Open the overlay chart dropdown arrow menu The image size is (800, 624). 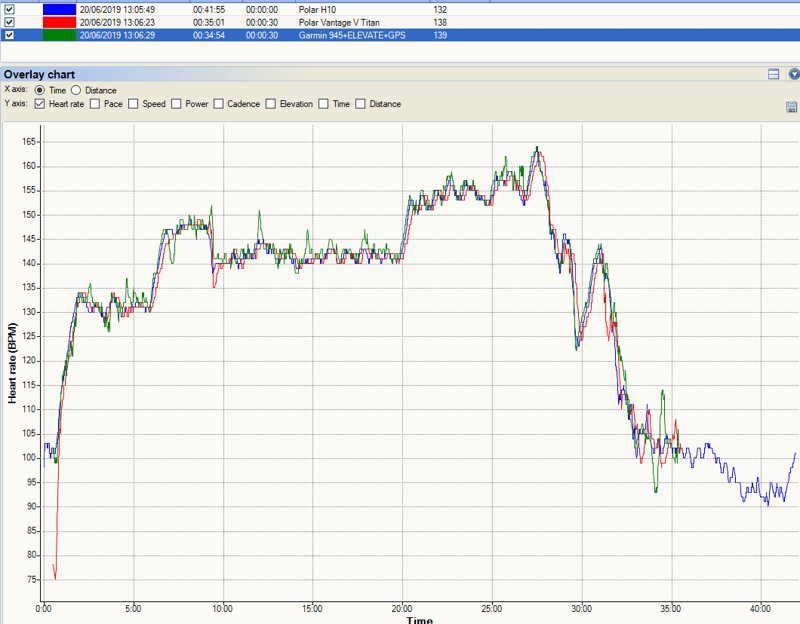794,74
